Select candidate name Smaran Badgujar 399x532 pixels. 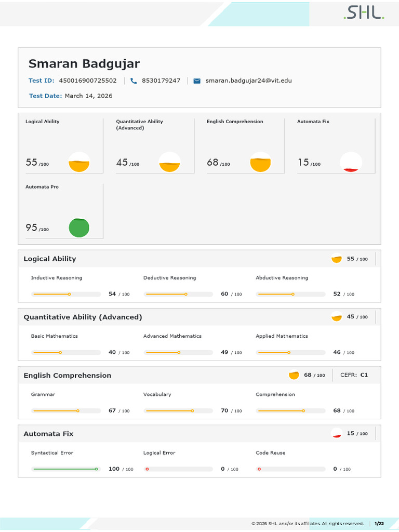click(84, 64)
